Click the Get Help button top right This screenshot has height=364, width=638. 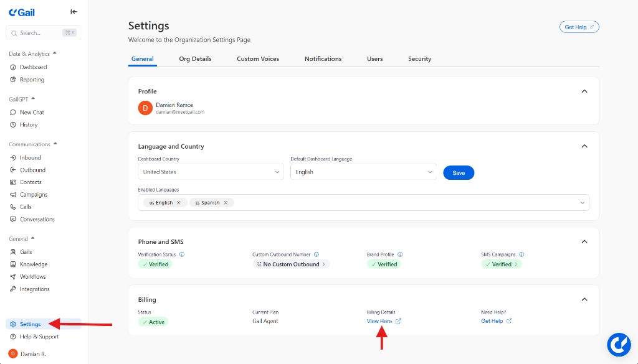pos(579,27)
